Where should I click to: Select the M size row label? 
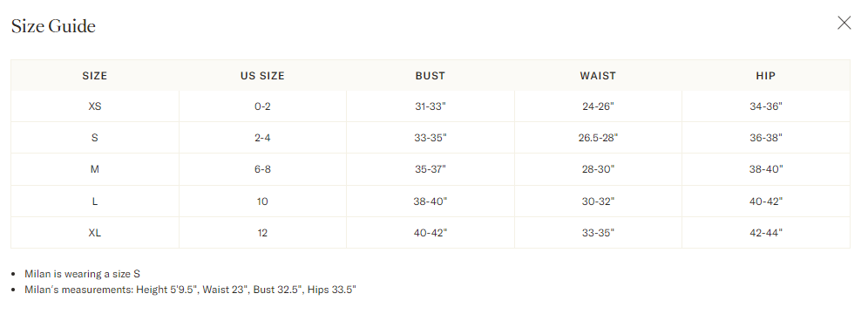95,169
